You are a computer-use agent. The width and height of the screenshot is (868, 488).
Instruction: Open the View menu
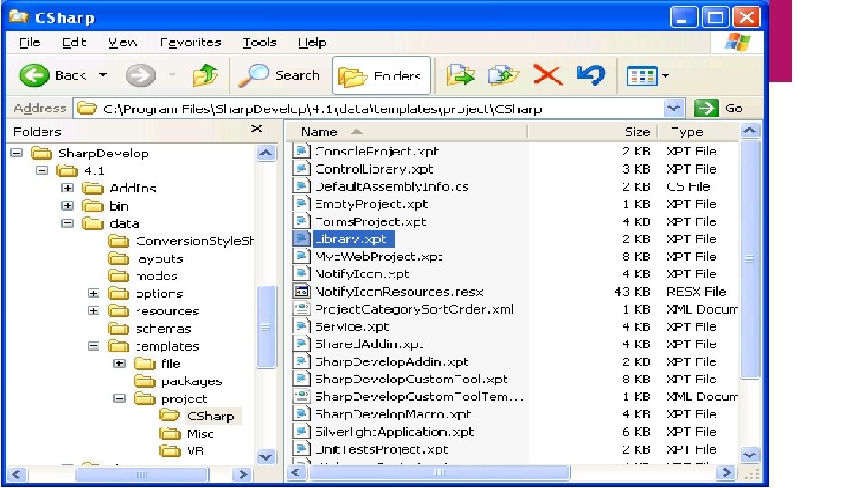click(123, 42)
